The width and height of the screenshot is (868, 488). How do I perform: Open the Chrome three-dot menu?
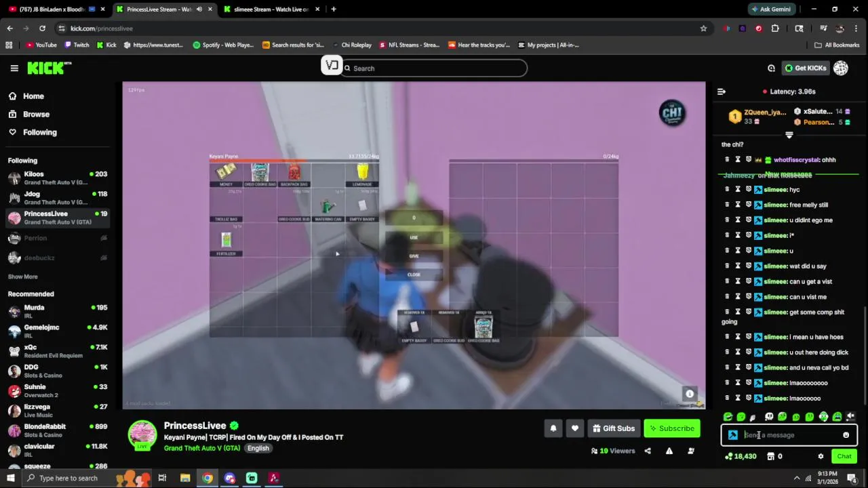(857, 28)
